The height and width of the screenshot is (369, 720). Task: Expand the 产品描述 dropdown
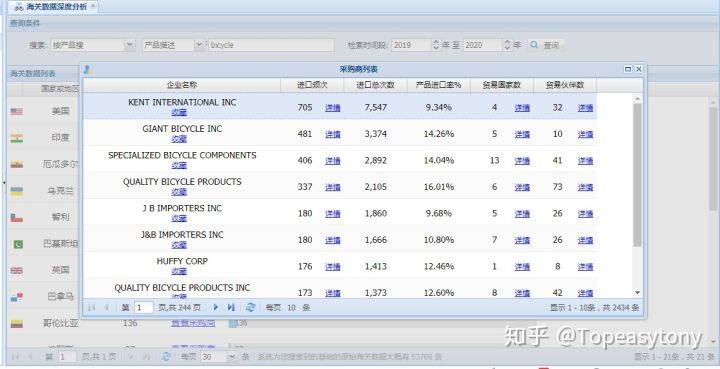click(x=199, y=45)
